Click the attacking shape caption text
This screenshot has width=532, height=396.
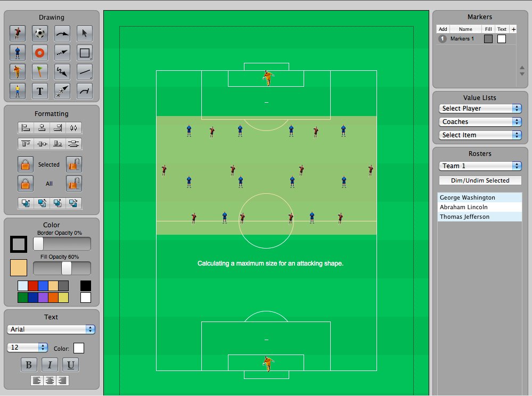pyautogui.click(x=271, y=263)
